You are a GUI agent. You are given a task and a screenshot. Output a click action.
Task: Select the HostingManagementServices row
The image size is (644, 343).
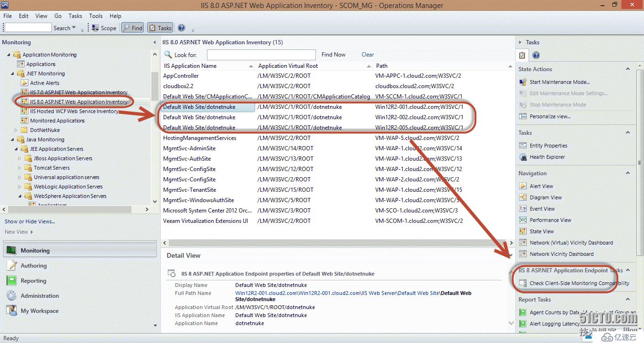(337, 138)
